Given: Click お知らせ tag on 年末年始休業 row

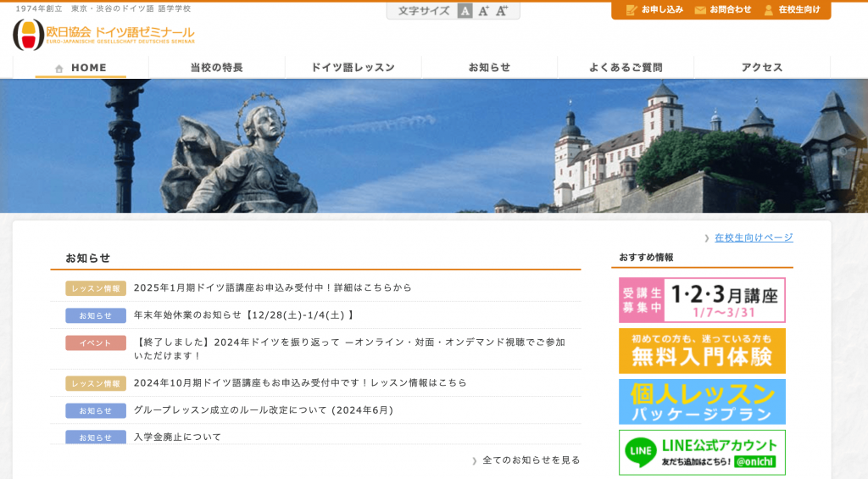Looking at the screenshot, I should (96, 315).
